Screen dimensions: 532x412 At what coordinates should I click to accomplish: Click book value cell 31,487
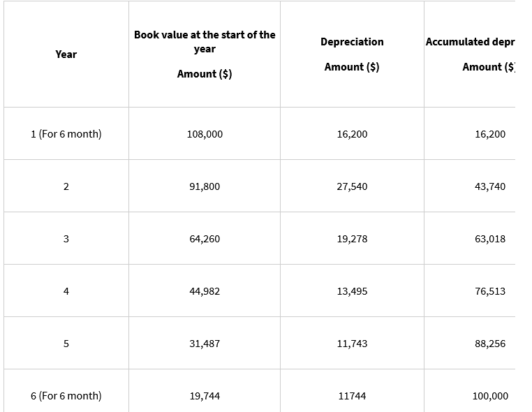pos(205,344)
